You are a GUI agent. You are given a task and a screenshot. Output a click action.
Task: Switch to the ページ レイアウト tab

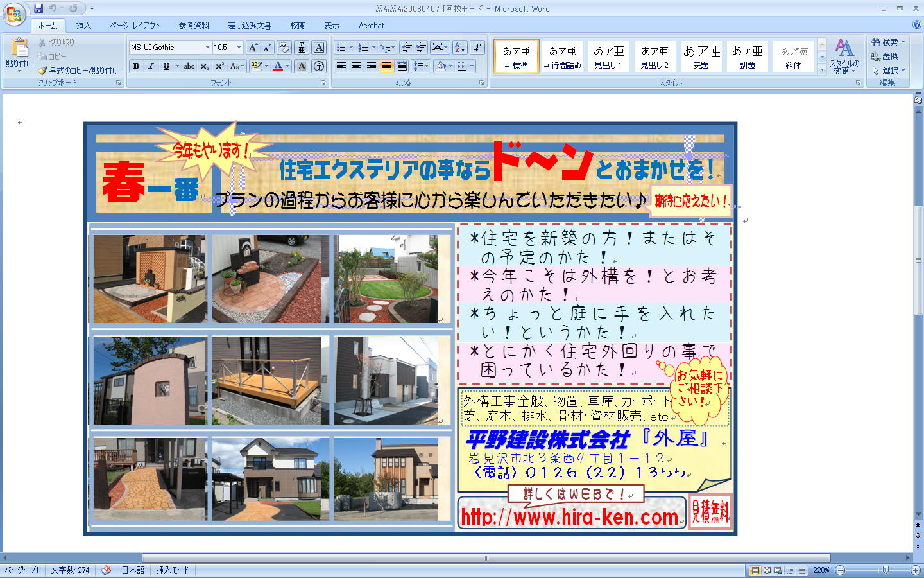click(135, 26)
